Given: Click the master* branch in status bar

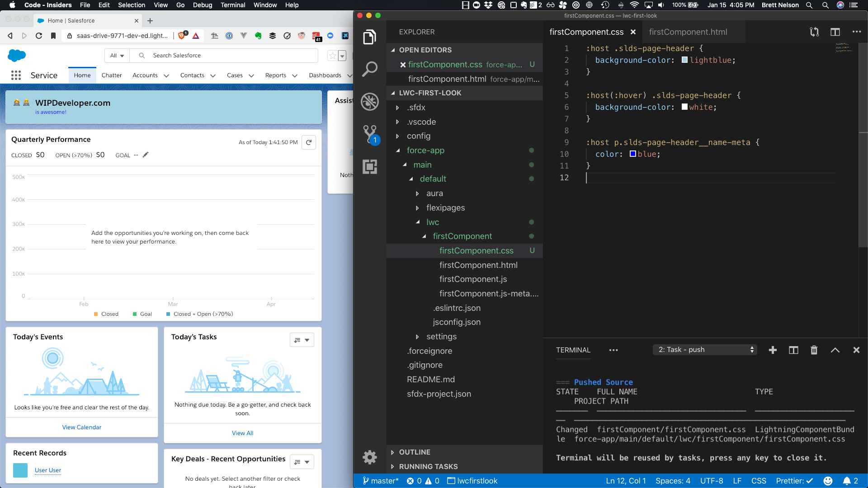Looking at the screenshot, I should (380, 481).
